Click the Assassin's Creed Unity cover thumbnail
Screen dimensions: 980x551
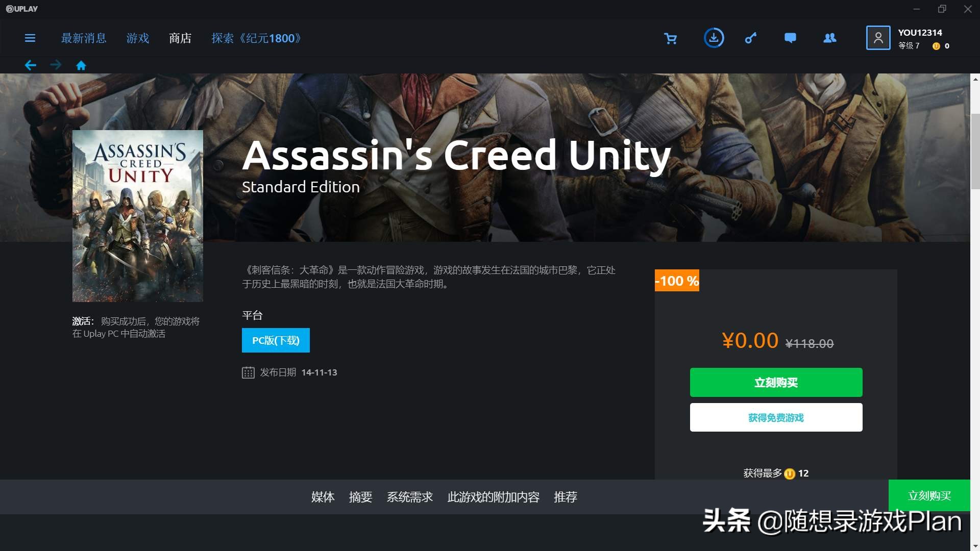[138, 216]
